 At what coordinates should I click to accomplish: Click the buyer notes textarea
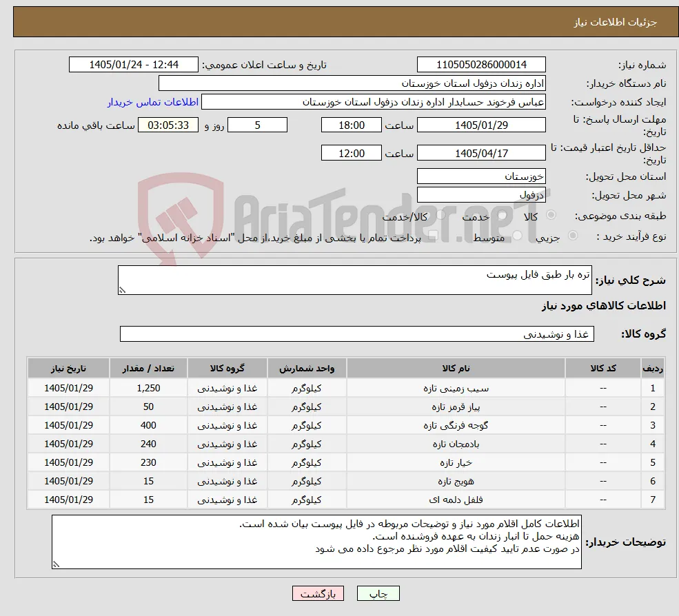click(316, 542)
